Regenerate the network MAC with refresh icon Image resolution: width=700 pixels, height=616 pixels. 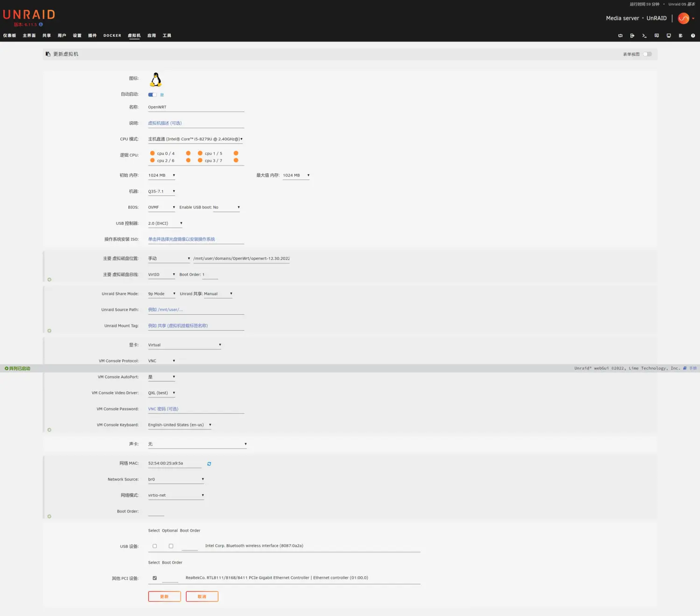pyautogui.click(x=209, y=464)
